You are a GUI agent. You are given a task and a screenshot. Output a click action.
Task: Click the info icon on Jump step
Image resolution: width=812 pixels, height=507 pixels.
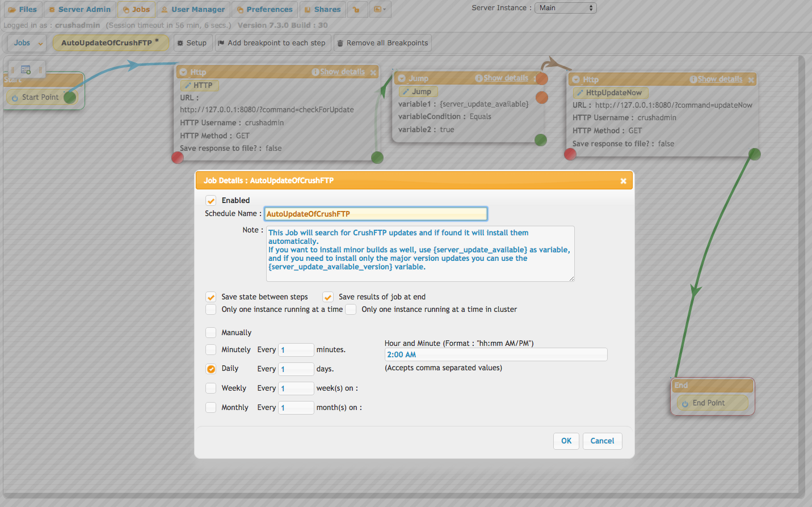tap(479, 78)
